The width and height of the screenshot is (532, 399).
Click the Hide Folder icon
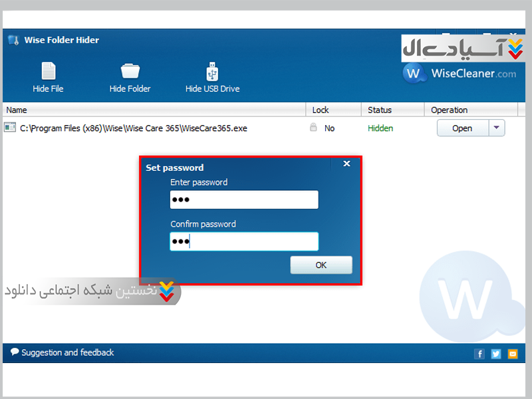[x=130, y=72]
